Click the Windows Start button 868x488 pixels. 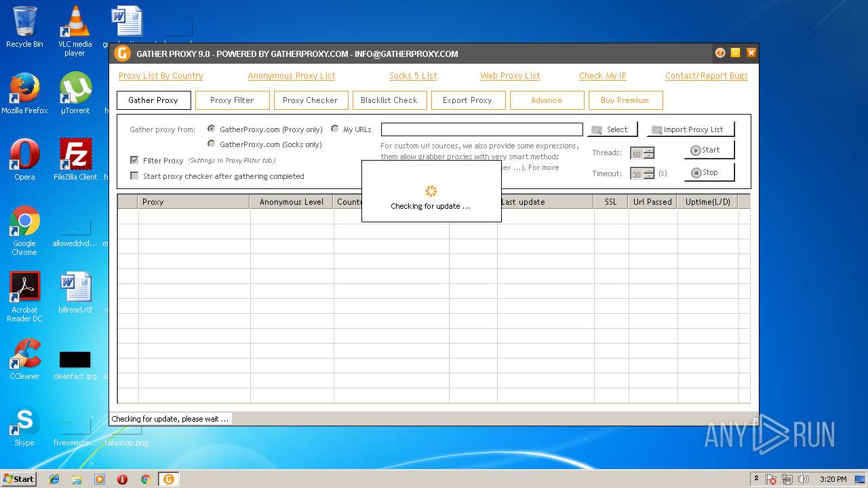point(18,479)
